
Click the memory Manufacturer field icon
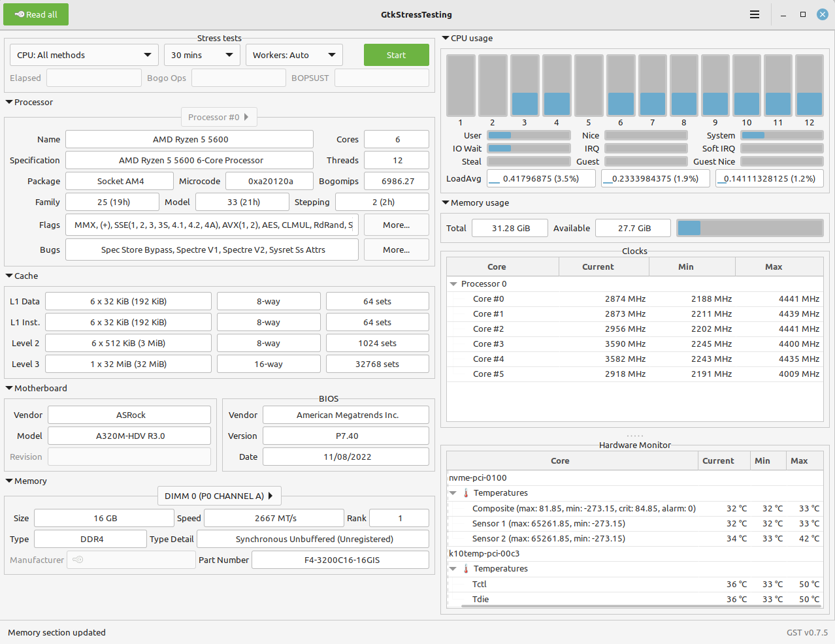78,560
